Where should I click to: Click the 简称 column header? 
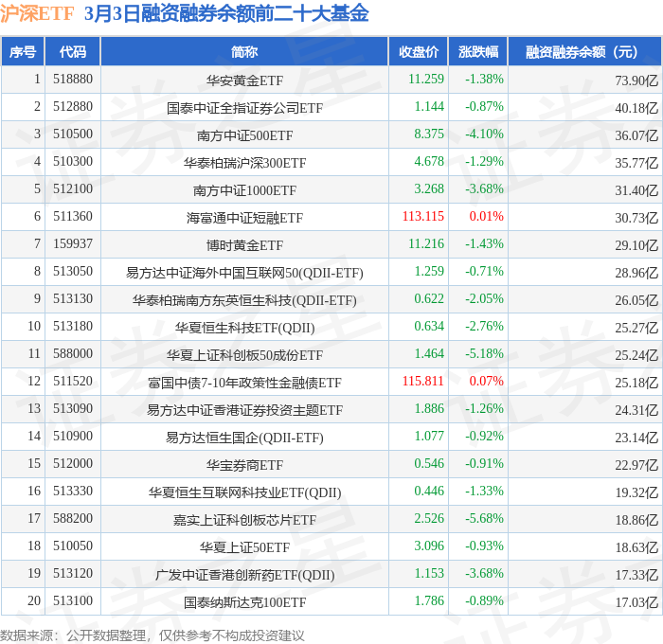[244, 51]
